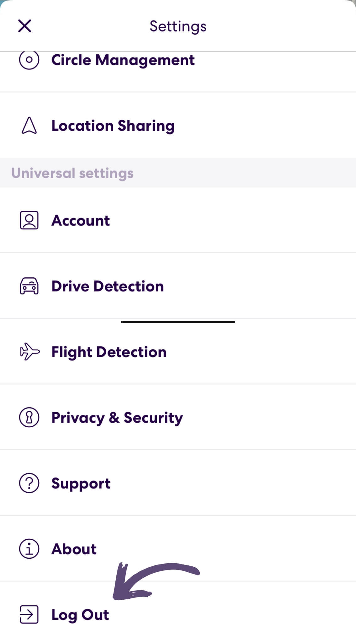
Task: Open the About page
Action: 74,549
